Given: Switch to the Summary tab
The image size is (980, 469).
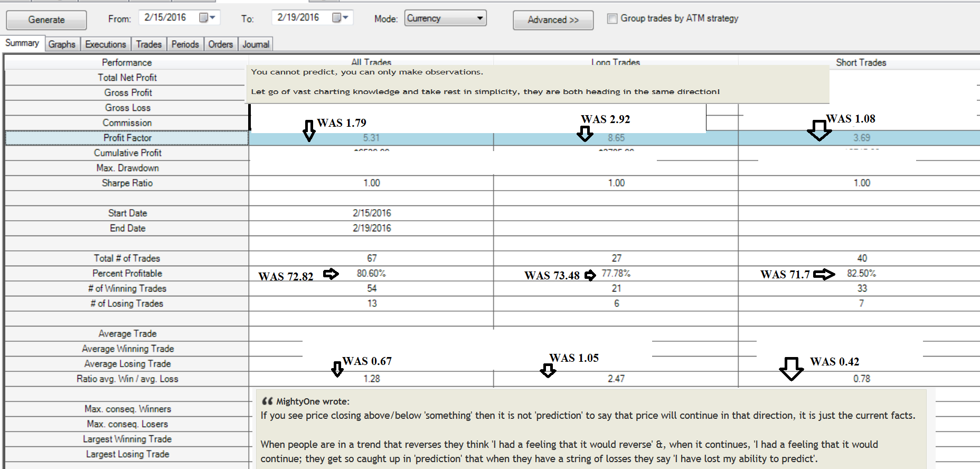Looking at the screenshot, I should [22, 43].
